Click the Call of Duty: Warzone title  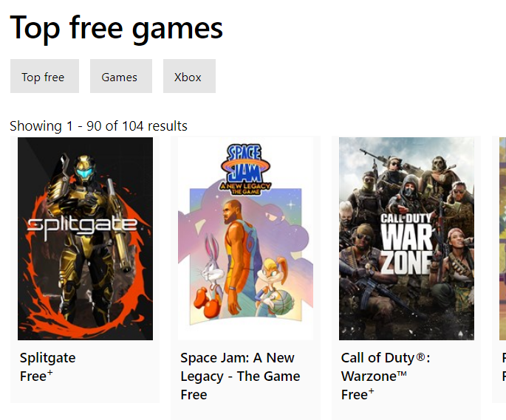pyautogui.click(x=386, y=367)
